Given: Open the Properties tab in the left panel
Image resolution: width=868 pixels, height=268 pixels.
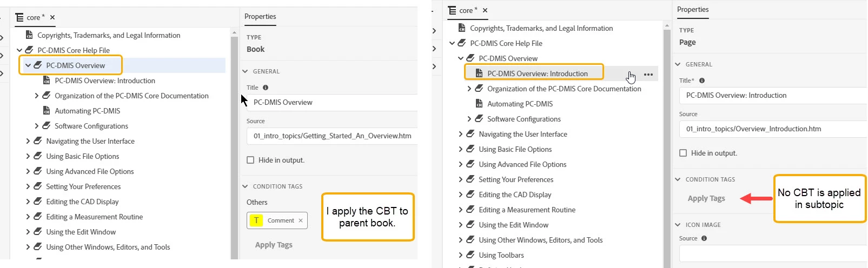Looking at the screenshot, I should [260, 17].
